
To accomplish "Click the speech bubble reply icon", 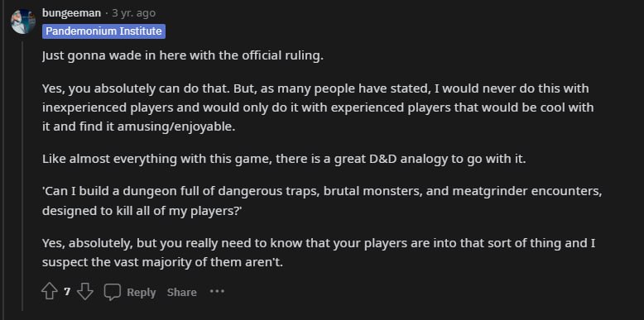I will pos(112,292).
